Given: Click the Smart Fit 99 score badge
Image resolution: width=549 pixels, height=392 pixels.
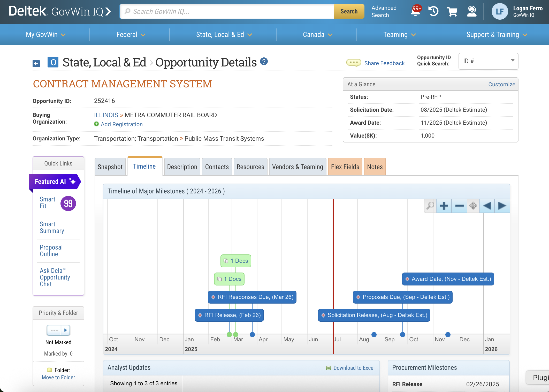Looking at the screenshot, I should click(x=68, y=203).
